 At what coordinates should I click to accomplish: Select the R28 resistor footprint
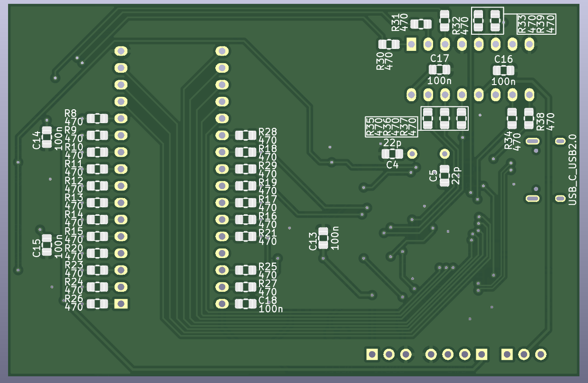coord(245,135)
